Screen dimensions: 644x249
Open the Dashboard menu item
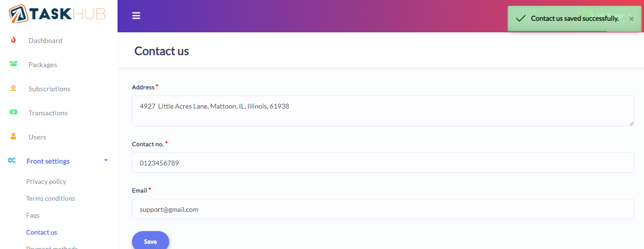(x=45, y=41)
